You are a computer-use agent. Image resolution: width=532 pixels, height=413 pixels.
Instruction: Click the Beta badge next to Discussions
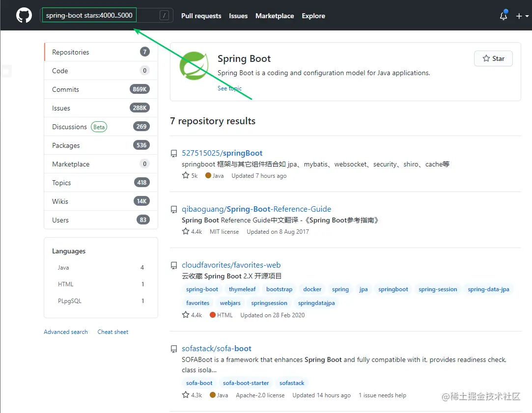coord(99,127)
